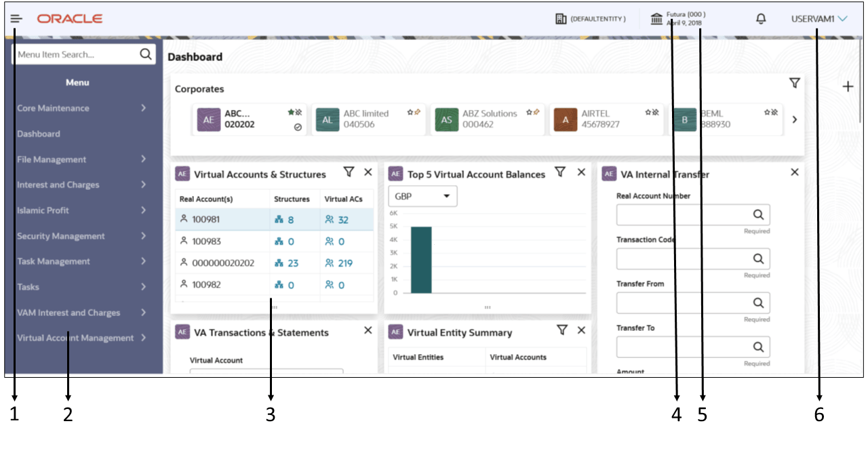Open the Transfer From lookup icon
Screen dimensions: 868x451
point(758,302)
